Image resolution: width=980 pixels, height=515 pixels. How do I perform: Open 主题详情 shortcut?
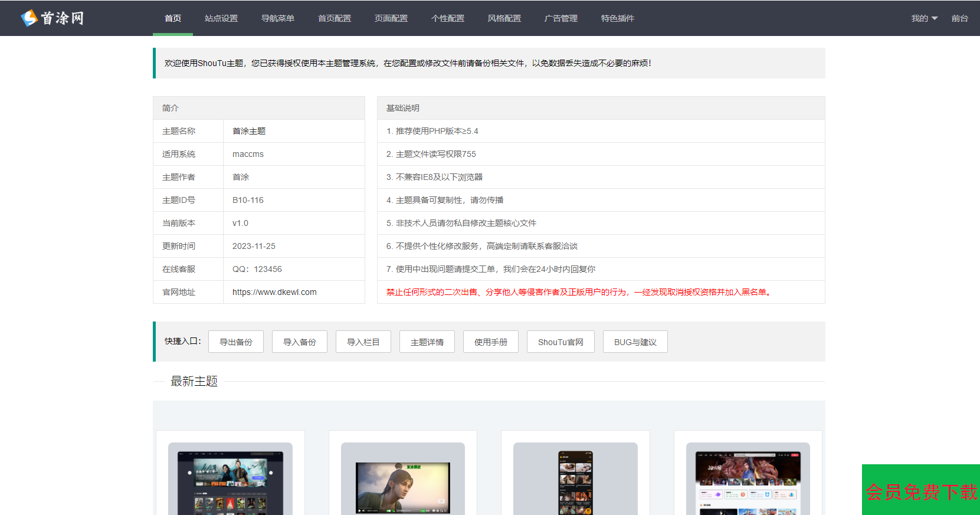427,342
